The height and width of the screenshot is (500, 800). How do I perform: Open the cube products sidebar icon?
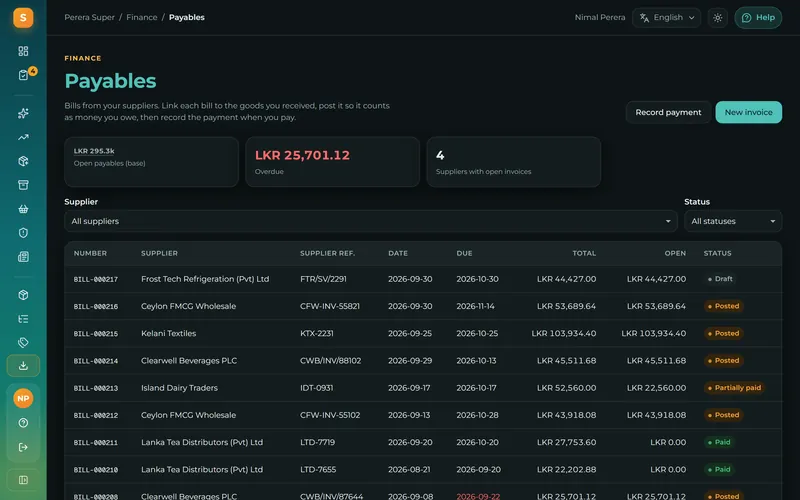(x=23, y=295)
